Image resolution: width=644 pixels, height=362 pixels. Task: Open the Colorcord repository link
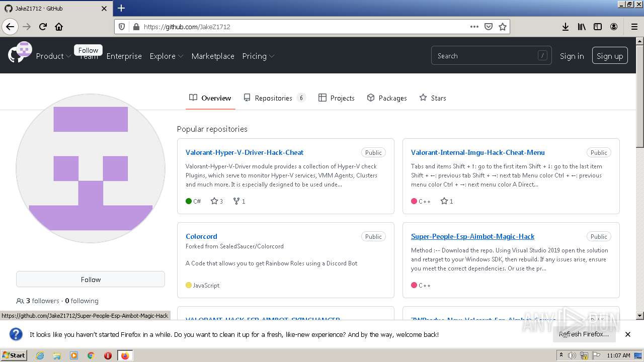[x=201, y=236]
